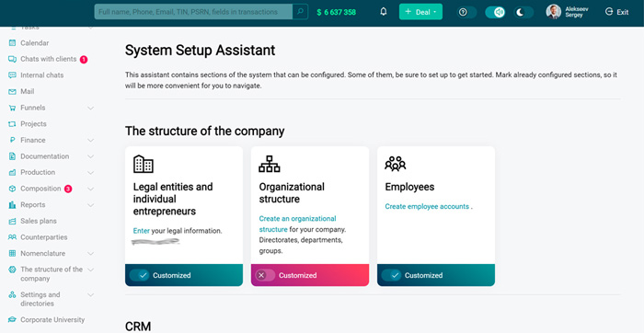The image size is (644, 333).
Task: Expand the Finance sidebar section
Action: 91,141
